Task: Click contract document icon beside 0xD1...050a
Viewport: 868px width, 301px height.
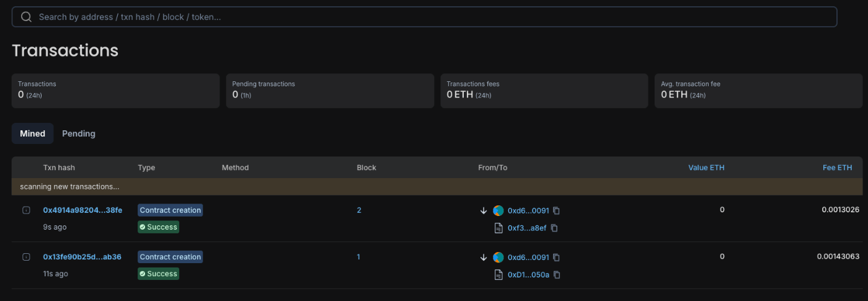Action: tap(498, 275)
